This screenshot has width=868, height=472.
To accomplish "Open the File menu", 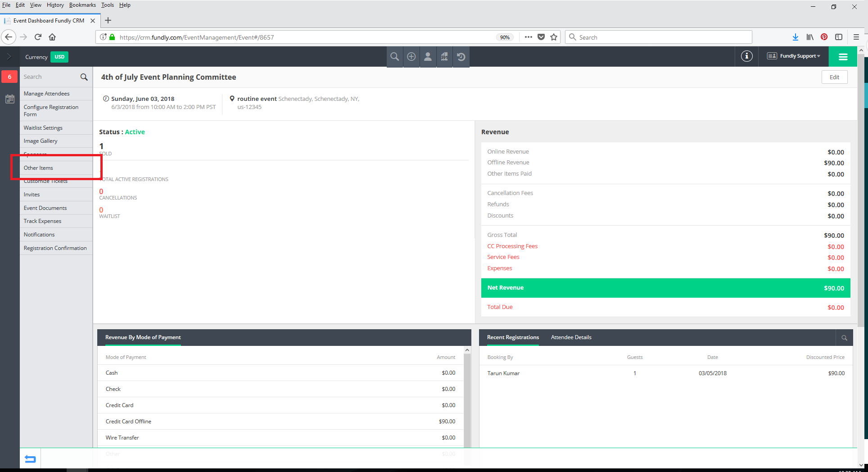I will coord(6,5).
